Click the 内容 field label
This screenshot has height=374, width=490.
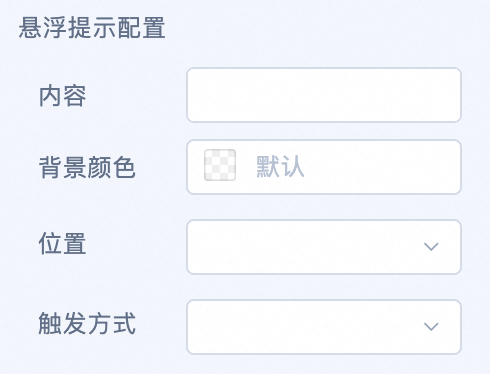tap(63, 96)
